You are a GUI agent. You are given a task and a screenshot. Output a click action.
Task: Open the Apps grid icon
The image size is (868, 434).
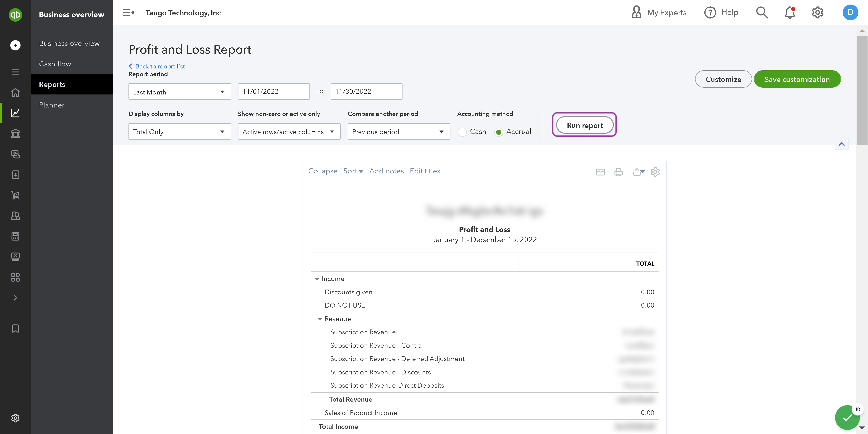(15, 277)
